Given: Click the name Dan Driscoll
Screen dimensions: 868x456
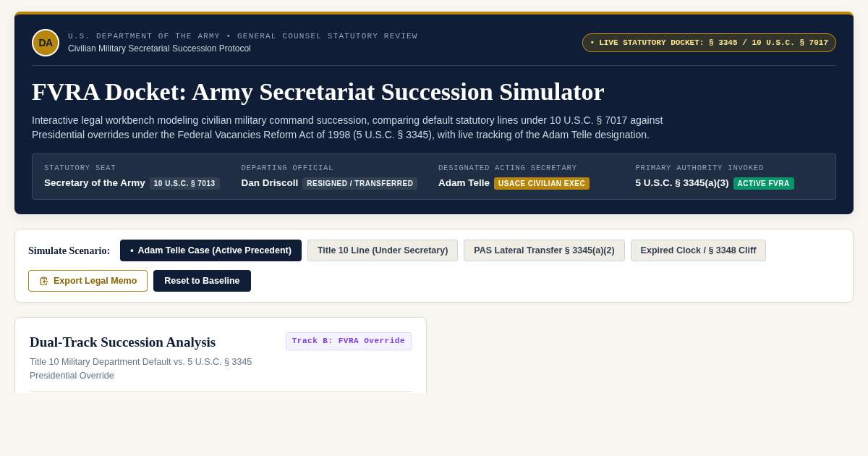Looking at the screenshot, I should click(x=270, y=183).
